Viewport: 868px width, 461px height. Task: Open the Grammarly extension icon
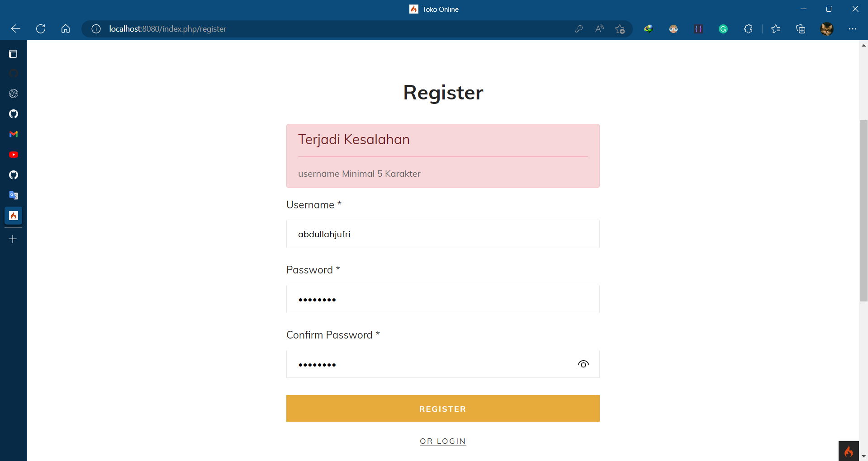click(723, 28)
